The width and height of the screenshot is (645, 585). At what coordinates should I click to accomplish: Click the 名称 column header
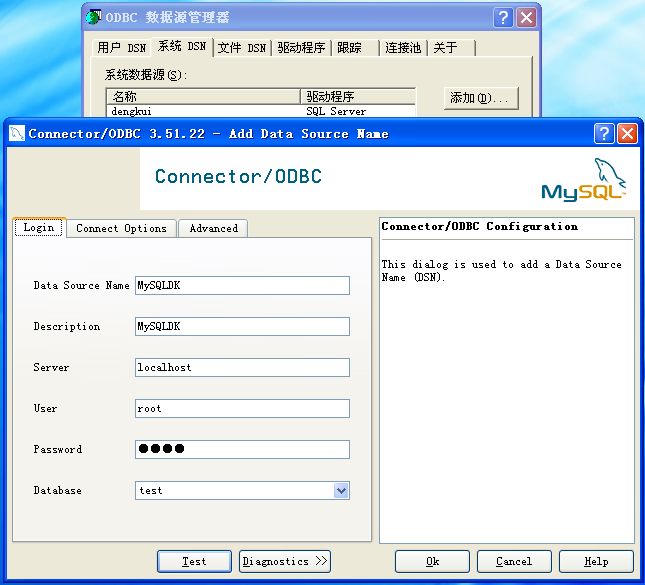coord(203,97)
